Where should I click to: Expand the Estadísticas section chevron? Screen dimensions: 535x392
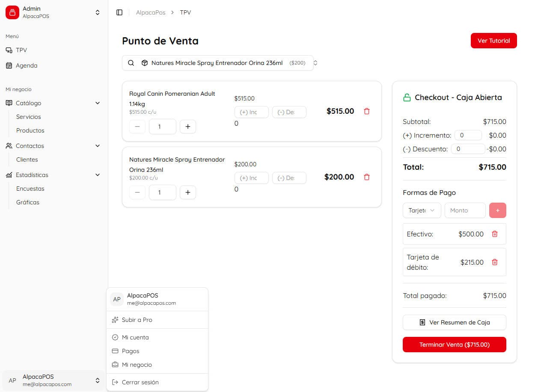(97, 175)
